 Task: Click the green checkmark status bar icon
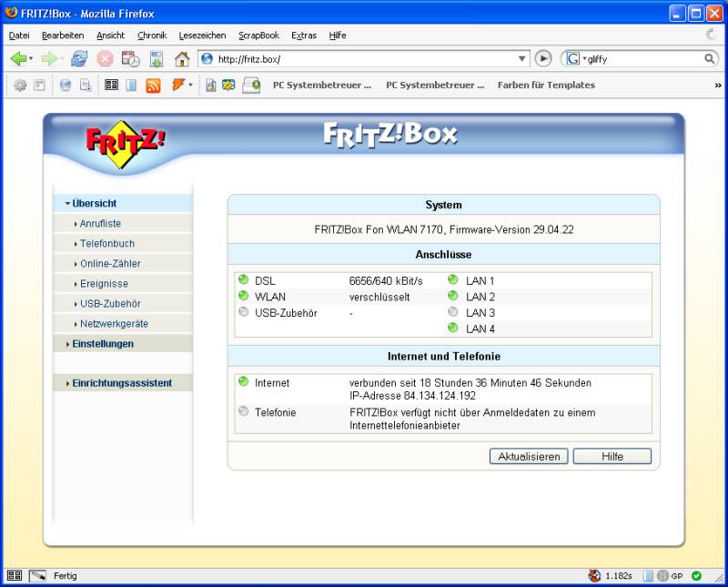(x=696, y=575)
